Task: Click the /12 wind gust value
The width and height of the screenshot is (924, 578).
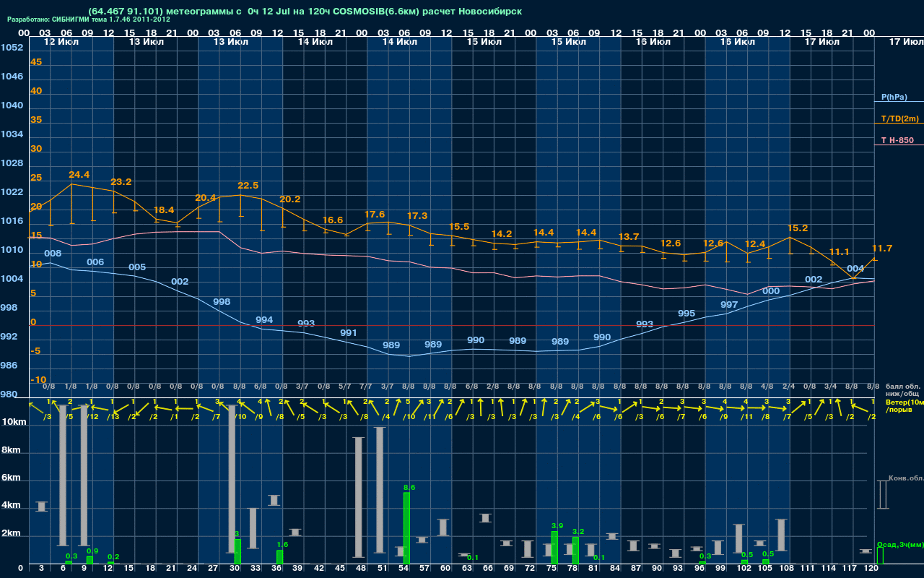Action: (x=92, y=415)
